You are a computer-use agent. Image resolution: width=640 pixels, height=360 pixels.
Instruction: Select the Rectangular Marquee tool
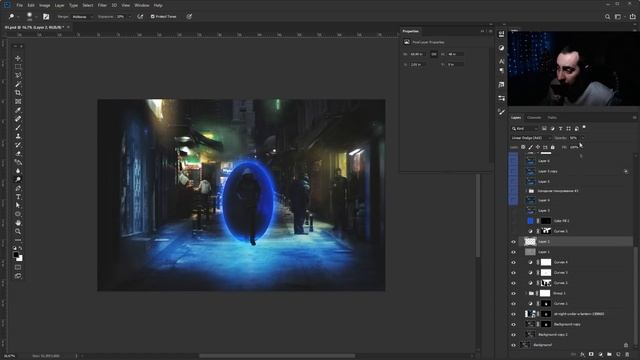click(x=18, y=67)
